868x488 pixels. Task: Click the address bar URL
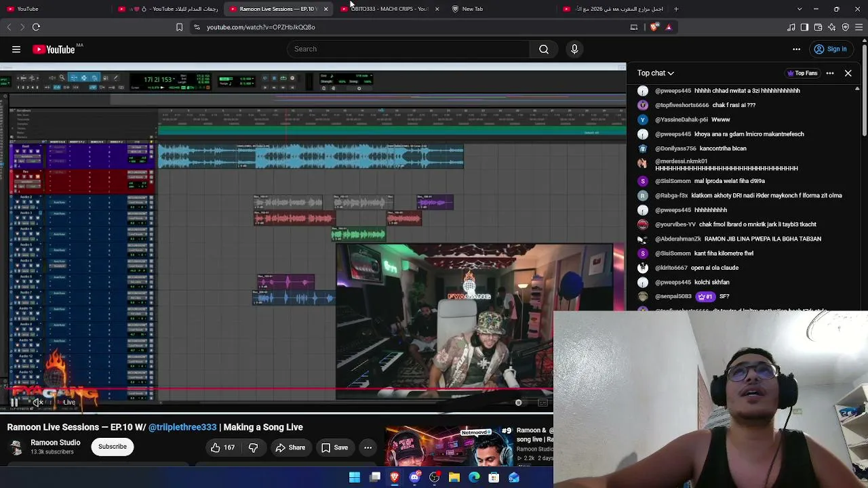261,27
